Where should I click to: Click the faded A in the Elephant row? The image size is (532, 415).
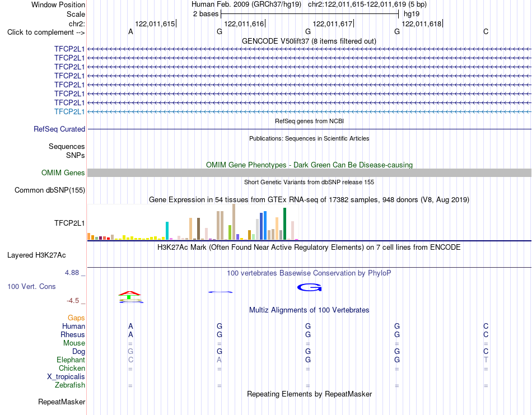[220, 360]
